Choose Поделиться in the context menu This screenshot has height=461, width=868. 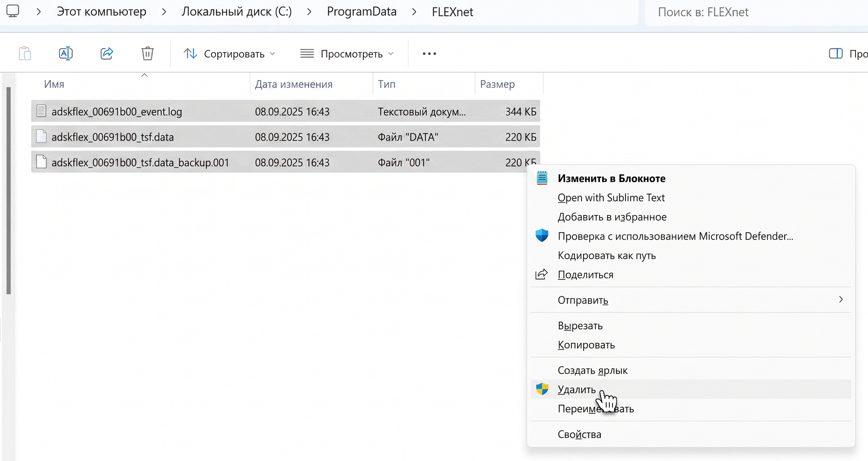click(691, 275)
